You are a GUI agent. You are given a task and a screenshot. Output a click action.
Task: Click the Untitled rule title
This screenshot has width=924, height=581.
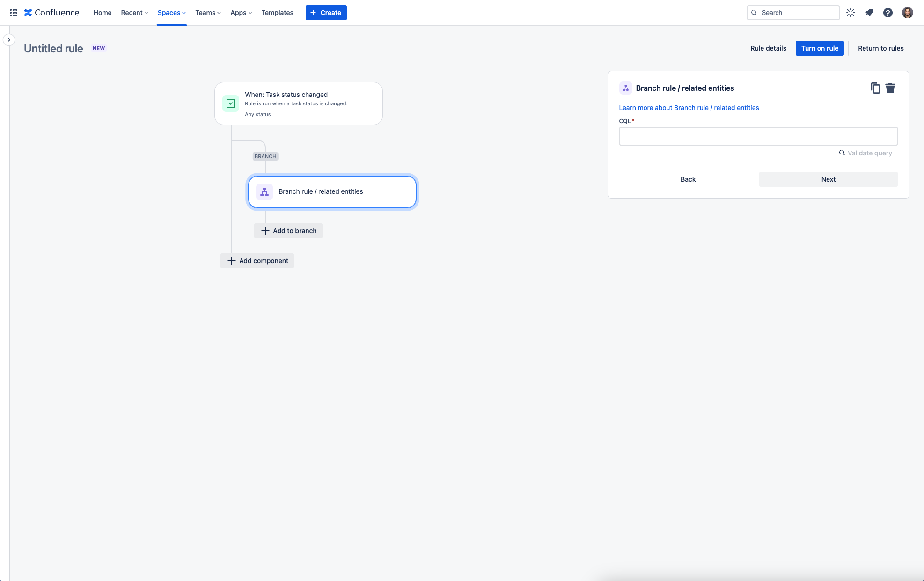coord(53,49)
